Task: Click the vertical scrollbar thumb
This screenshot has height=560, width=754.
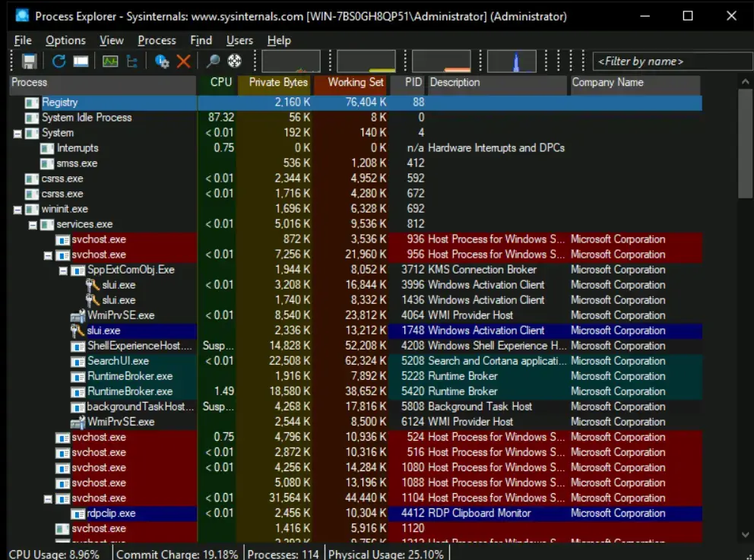Action: point(745,144)
